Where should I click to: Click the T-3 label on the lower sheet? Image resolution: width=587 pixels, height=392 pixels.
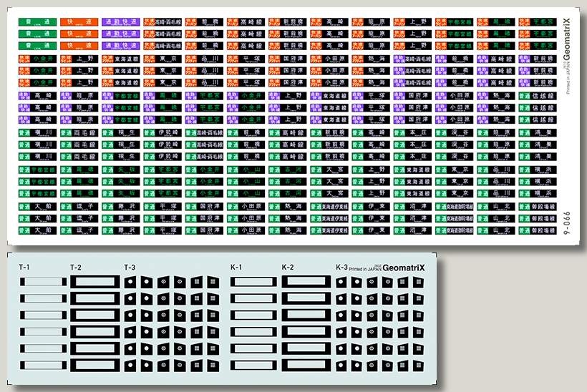(130, 267)
